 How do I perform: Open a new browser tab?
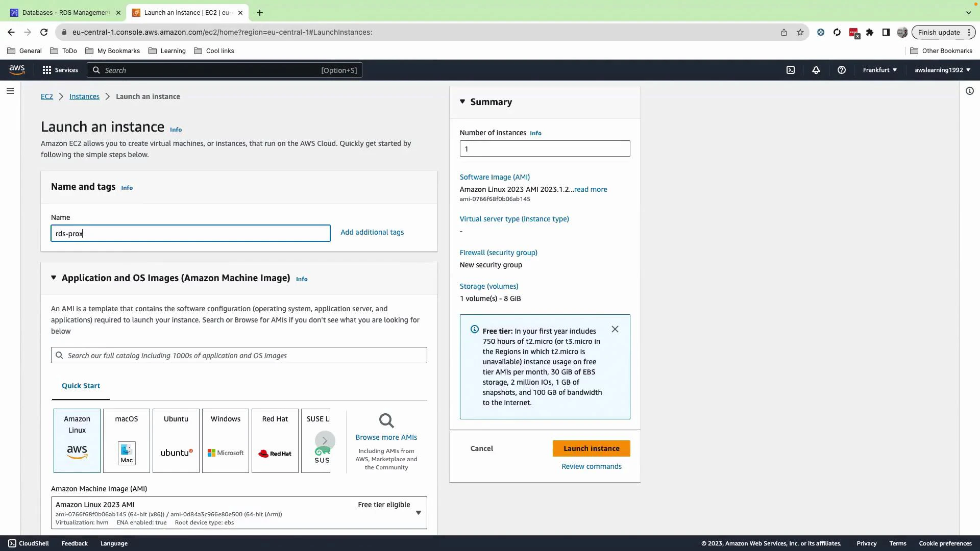pyautogui.click(x=260, y=13)
